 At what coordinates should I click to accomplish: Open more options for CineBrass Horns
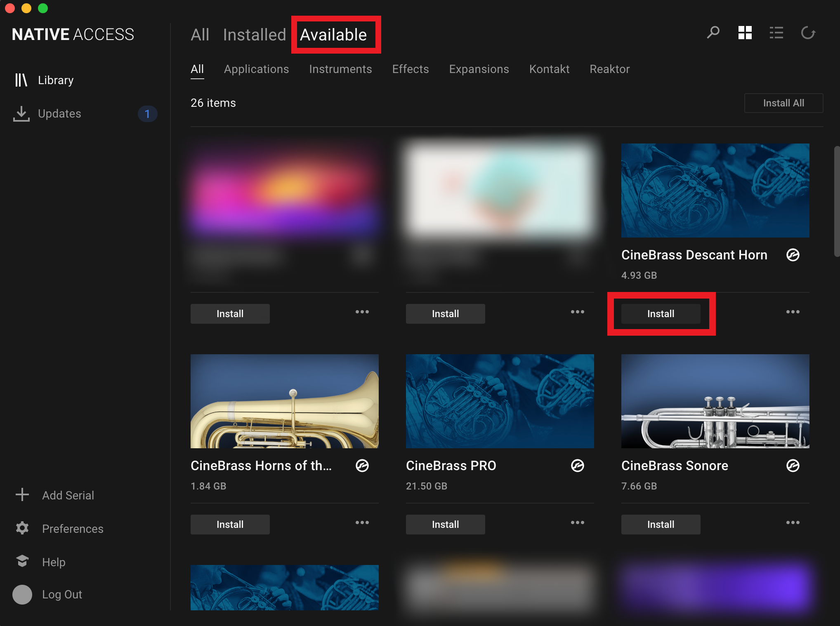tap(362, 522)
